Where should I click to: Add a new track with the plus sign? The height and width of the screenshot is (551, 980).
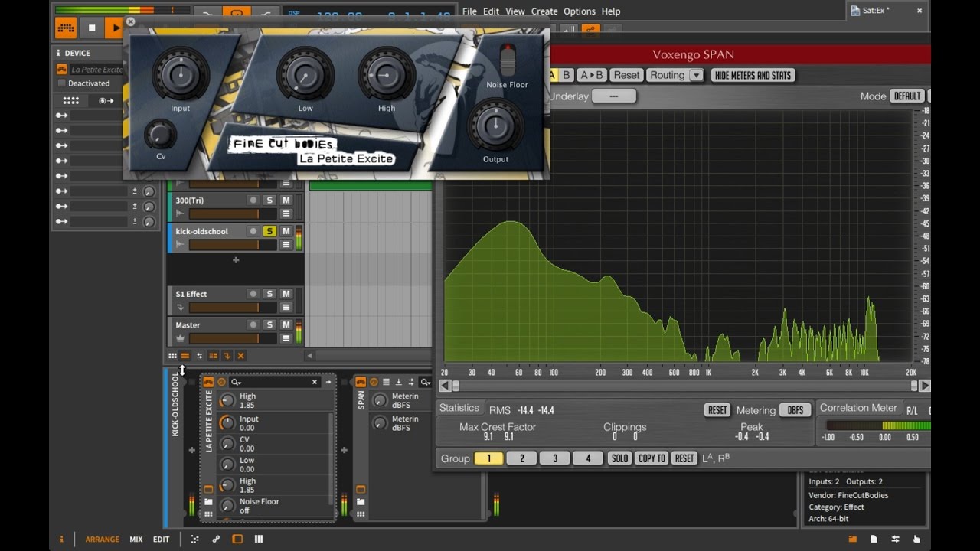236,260
